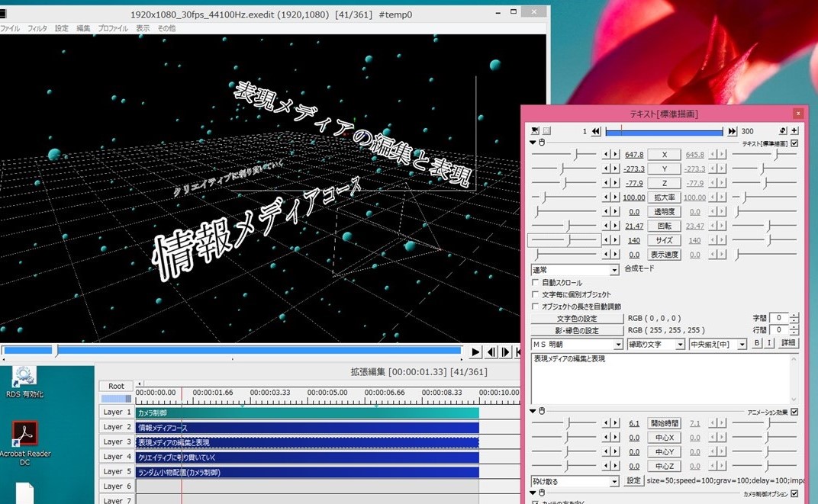The height and width of the screenshot is (504, 818).
Task: Open the 中央揃え[中] alignment dropdown
Action: pos(718,344)
